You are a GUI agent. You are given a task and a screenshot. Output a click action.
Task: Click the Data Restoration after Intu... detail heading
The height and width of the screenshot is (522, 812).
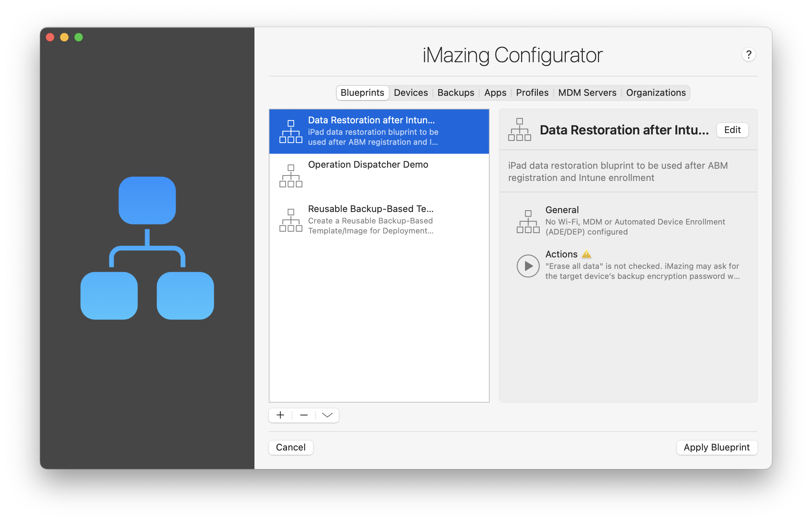(x=624, y=130)
